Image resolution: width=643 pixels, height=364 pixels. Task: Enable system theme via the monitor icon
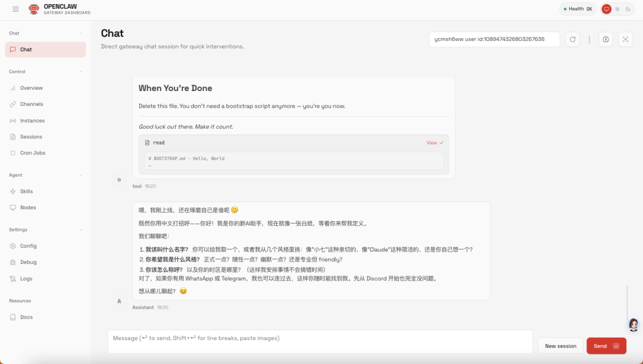[608, 9]
